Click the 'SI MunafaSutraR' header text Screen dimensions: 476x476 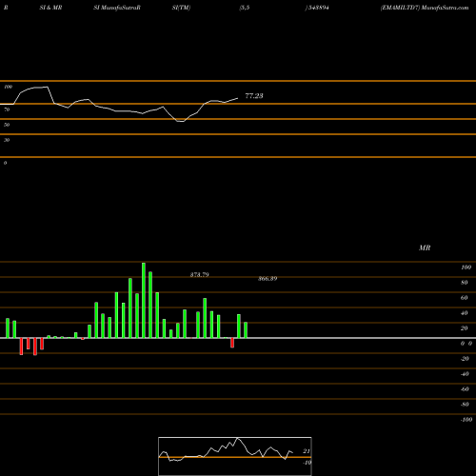click(117, 8)
